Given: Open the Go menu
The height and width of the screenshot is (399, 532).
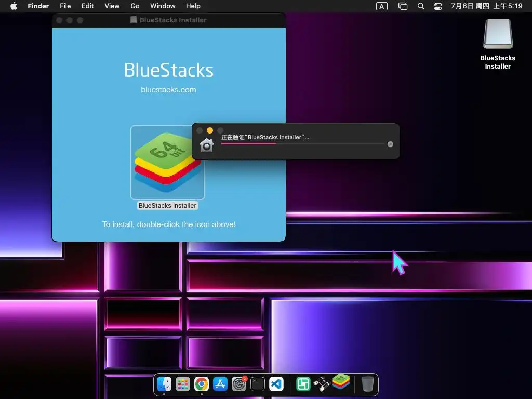Looking at the screenshot, I should click(x=135, y=6).
